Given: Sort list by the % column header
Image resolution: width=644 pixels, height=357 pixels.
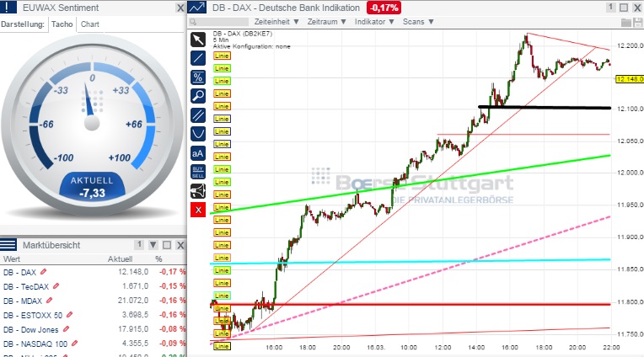Looking at the screenshot, I should pos(158,259).
